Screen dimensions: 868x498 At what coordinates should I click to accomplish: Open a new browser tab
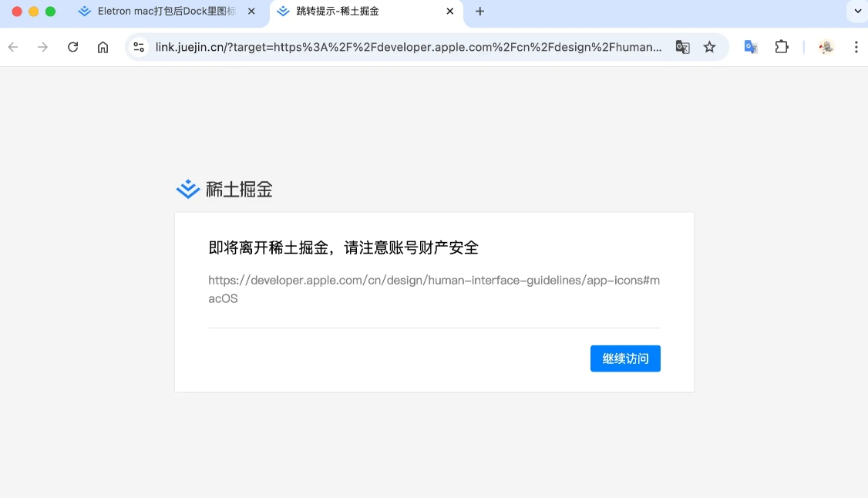480,12
